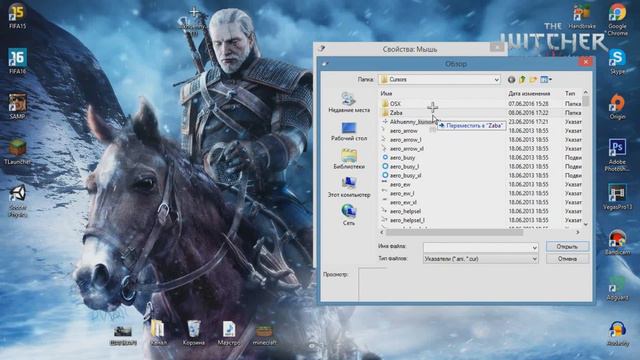The image size is (640, 360).
Task: Open Network (Сеть) sidebar shortcut
Action: [349, 215]
